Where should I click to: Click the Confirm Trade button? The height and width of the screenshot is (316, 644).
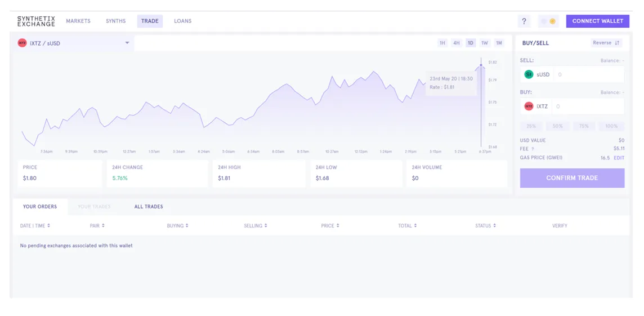(x=572, y=178)
